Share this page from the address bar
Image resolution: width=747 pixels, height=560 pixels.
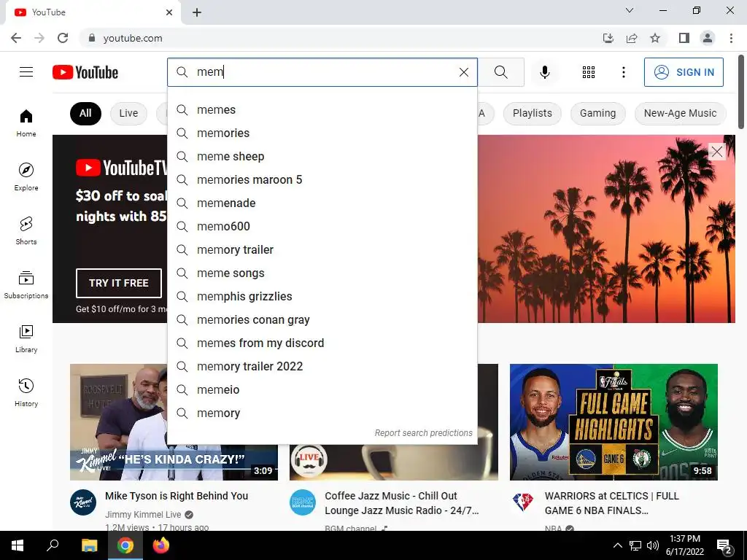coord(632,38)
